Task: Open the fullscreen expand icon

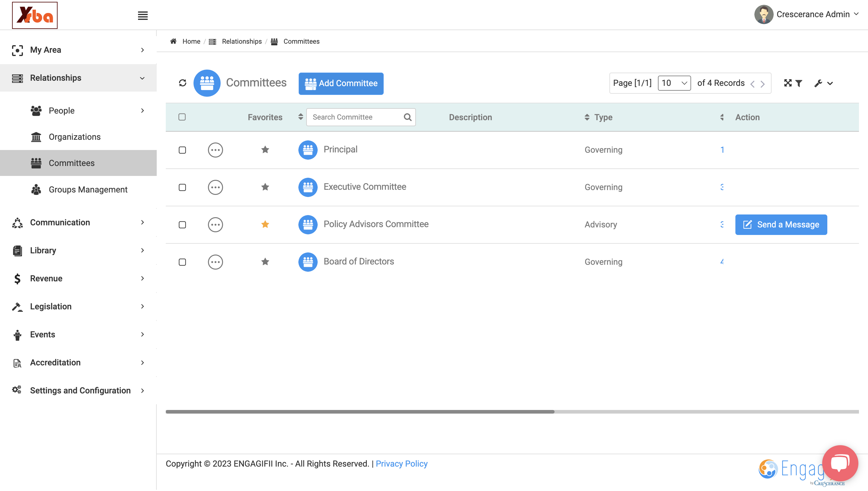Action: (788, 83)
